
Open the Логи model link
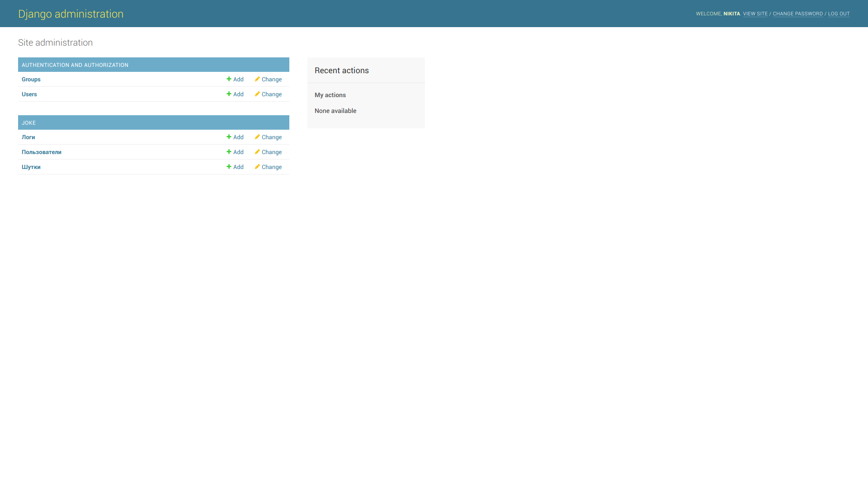(28, 137)
